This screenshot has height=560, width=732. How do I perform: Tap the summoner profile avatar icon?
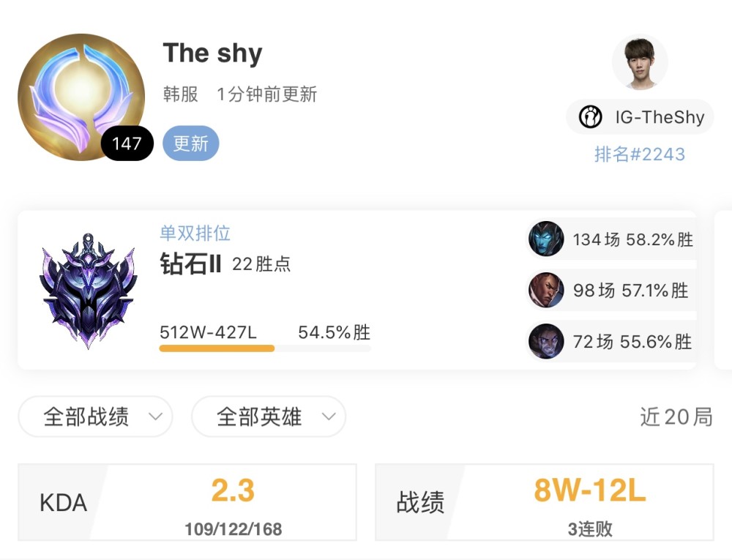pyautogui.click(x=81, y=97)
